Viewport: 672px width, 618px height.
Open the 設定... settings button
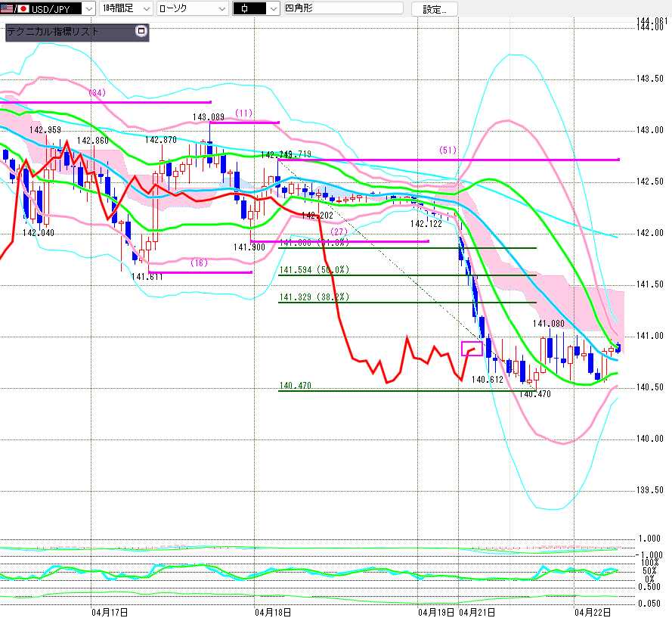point(435,9)
